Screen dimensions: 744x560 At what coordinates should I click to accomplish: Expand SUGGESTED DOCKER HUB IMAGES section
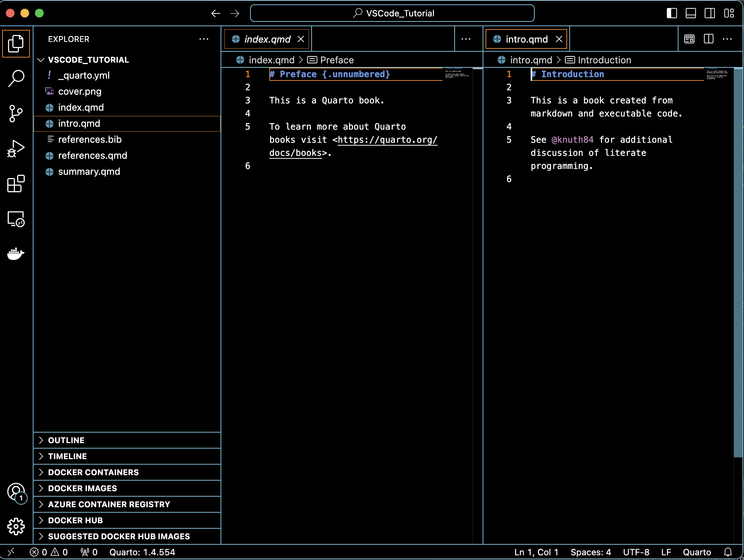pos(127,536)
